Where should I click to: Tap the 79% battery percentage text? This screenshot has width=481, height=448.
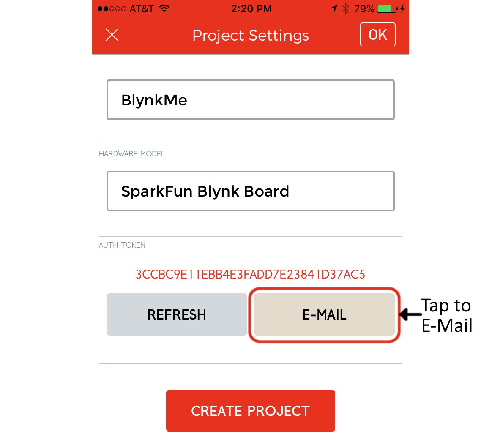pyautogui.click(x=364, y=8)
